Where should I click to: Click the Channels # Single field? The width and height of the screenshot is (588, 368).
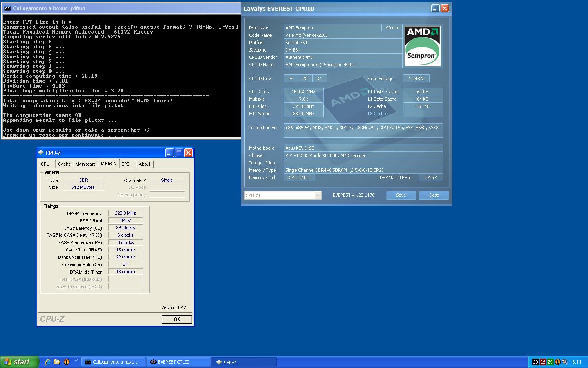(167, 180)
